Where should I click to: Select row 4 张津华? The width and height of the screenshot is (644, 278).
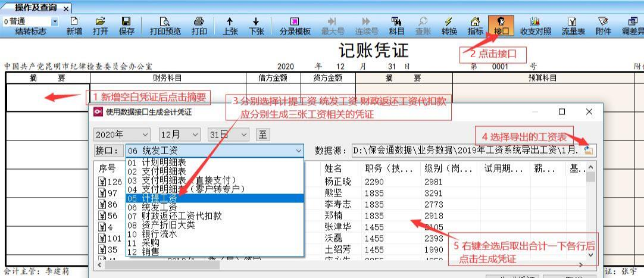340,227
